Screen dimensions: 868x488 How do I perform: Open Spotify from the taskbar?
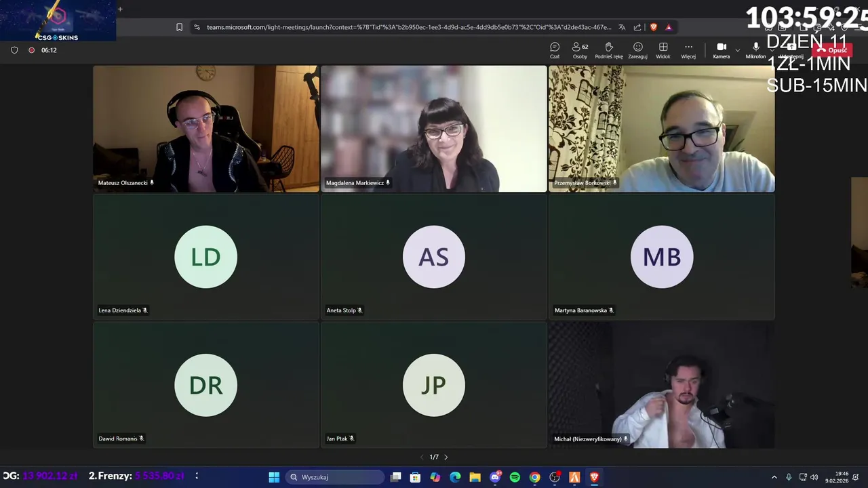click(515, 477)
